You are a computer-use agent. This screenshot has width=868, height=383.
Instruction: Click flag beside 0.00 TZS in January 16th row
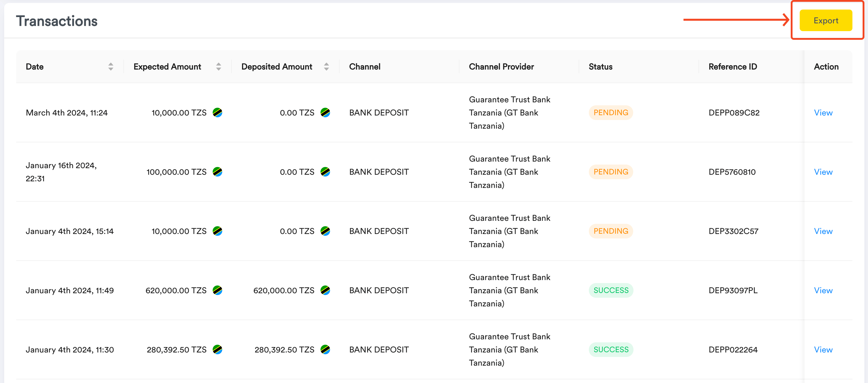click(325, 172)
